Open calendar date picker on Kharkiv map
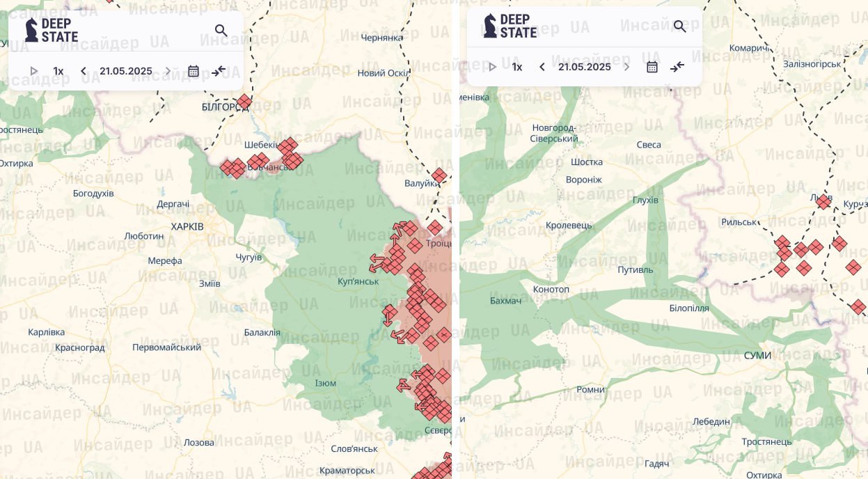This screenshot has height=479, width=868. tap(194, 71)
